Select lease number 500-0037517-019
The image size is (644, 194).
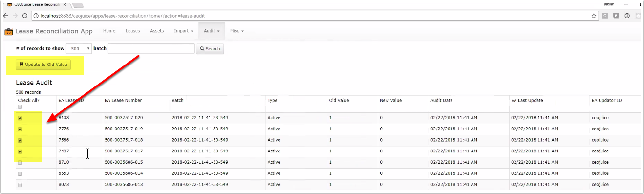[124, 129]
